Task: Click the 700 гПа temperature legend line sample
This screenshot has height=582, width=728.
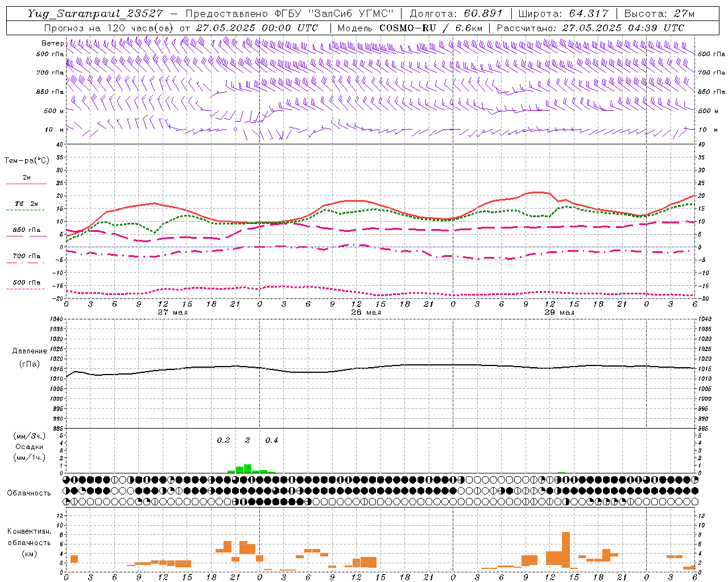Action: pos(26,263)
